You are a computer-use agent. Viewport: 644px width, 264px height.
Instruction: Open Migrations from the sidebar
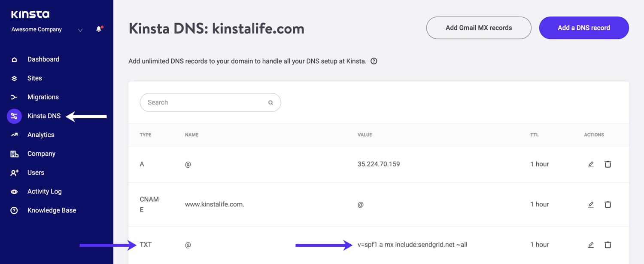(43, 97)
